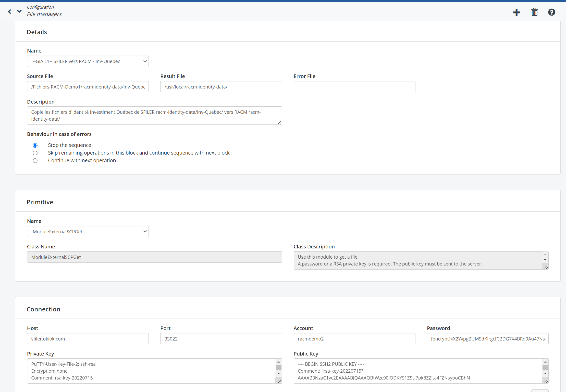Click the Public Key text area
Image resolution: width=566 pixels, height=392 pixels.
[x=421, y=371]
